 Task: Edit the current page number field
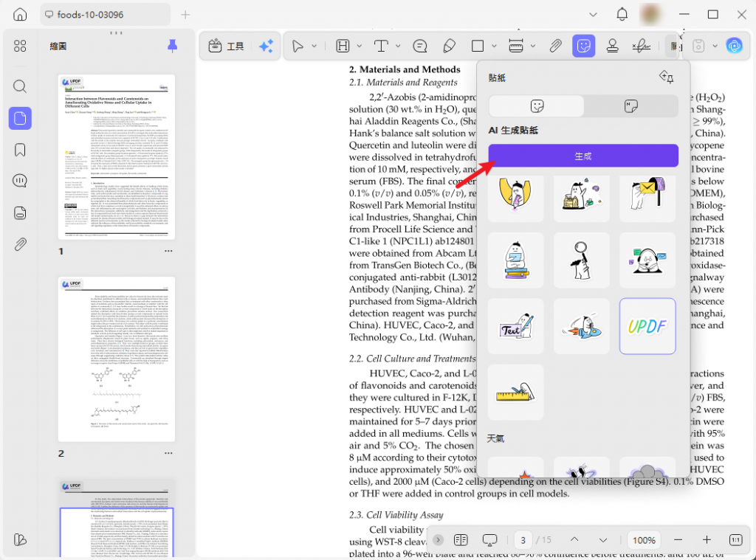click(523, 540)
